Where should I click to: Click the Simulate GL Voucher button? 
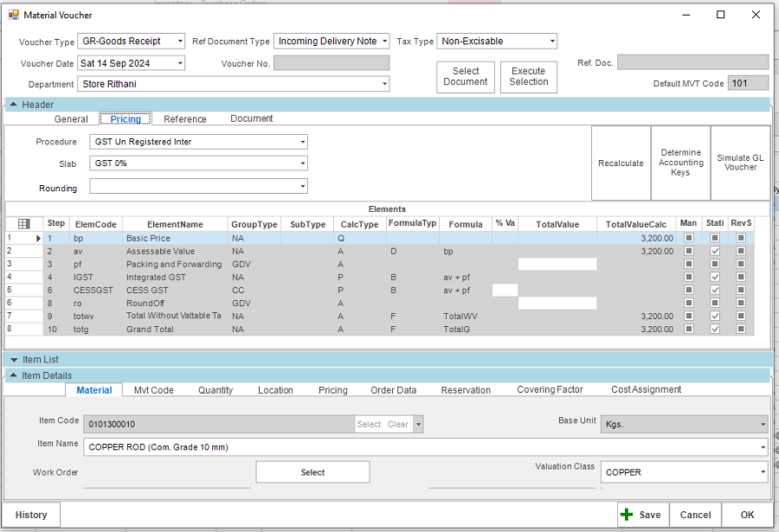pos(740,163)
